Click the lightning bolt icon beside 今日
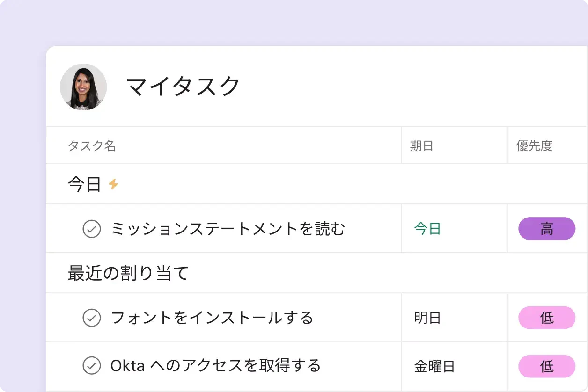Viewport: 588px width, 392px height. 113,184
